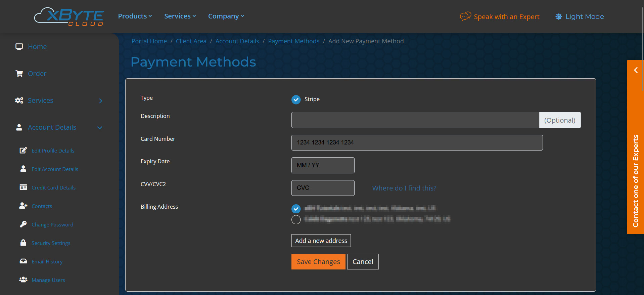The height and width of the screenshot is (295, 644).
Task: Click the Credit Card Details card icon
Action: pyautogui.click(x=23, y=187)
